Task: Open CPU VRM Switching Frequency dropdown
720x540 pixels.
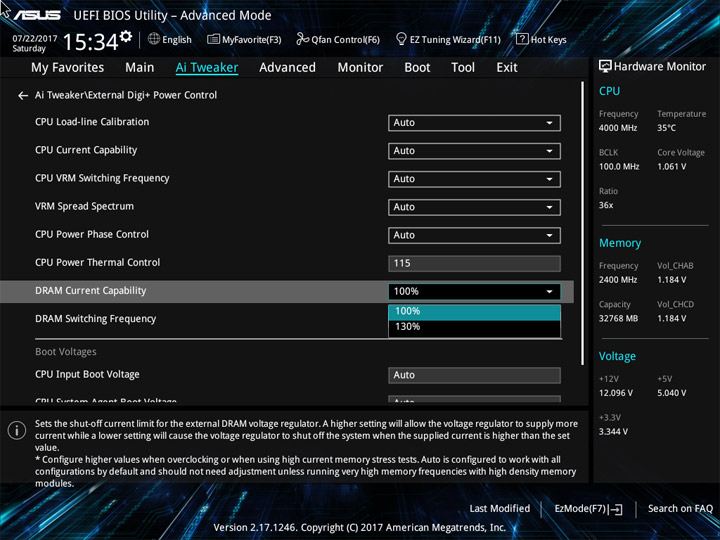Action: pyautogui.click(x=474, y=179)
